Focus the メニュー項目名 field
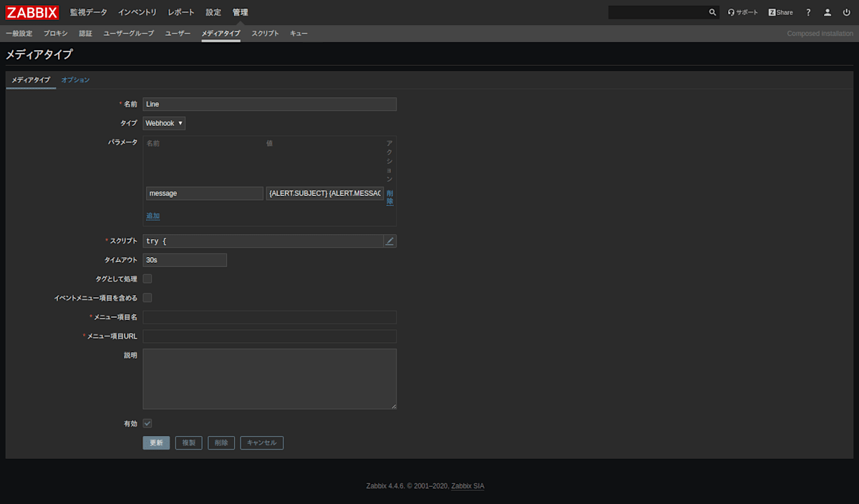 coord(270,317)
